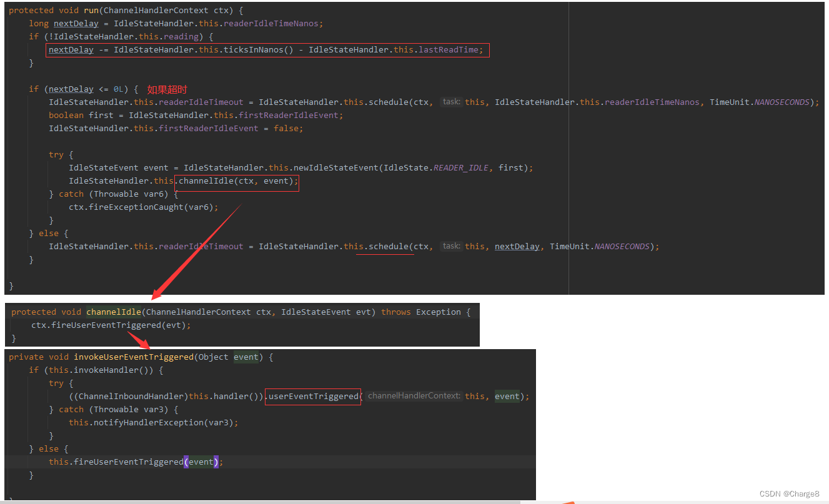Click 'TimeUnit.NANOSECONDS' in the readerIdleTimeNanos schedule line
The width and height of the screenshot is (829, 504).
[759, 102]
